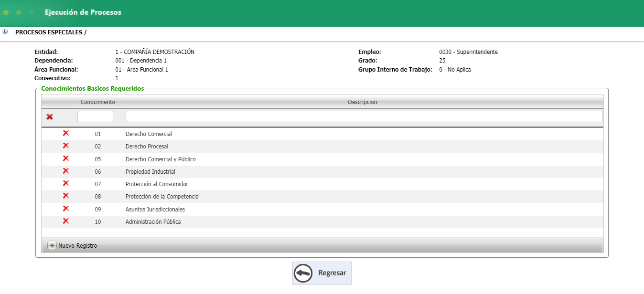Click knowledge code 01

98,134
